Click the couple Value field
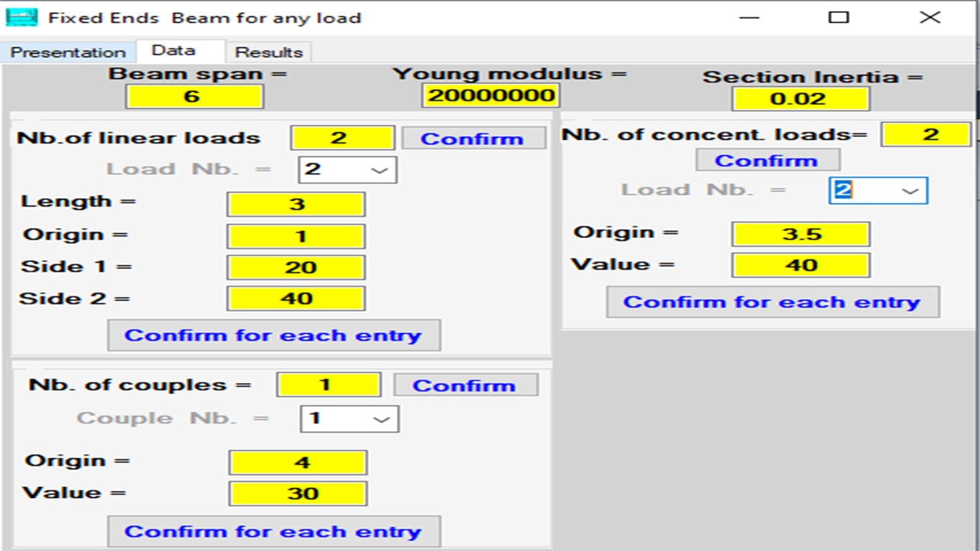The image size is (980, 551). [298, 494]
